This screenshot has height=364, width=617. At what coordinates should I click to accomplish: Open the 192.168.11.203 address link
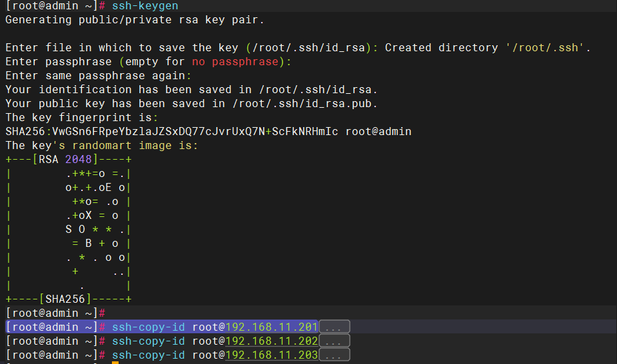pos(271,355)
